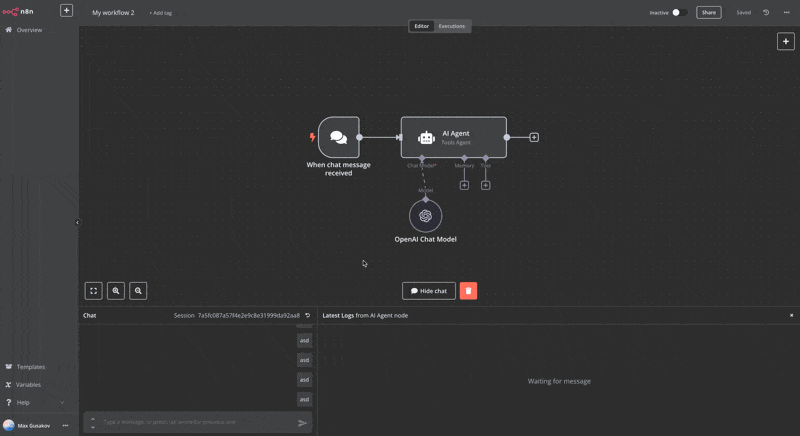Screen dimensions: 800x436
Task: Open the Variables section
Action: [x=28, y=384]
